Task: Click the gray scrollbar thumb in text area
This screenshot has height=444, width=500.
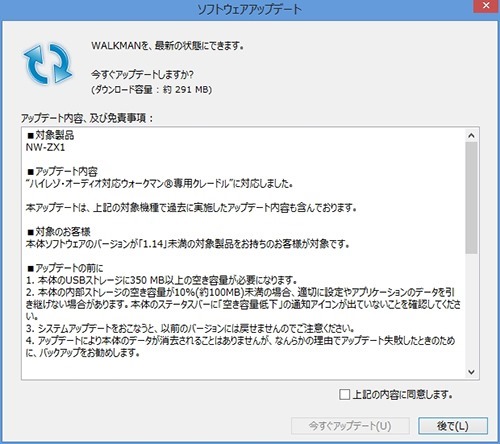Action: [471, 198]
